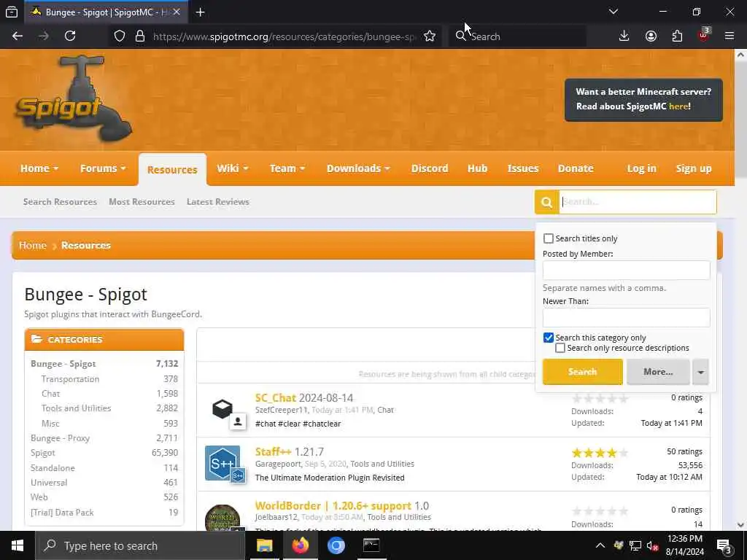Open the Discord nav item
747x560 pixels.
pos(430,168)
